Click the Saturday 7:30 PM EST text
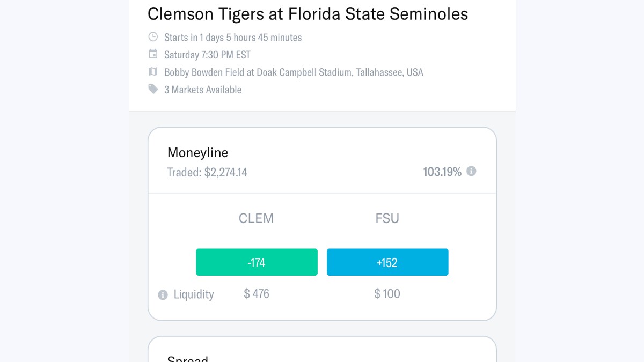 point(207,55)
